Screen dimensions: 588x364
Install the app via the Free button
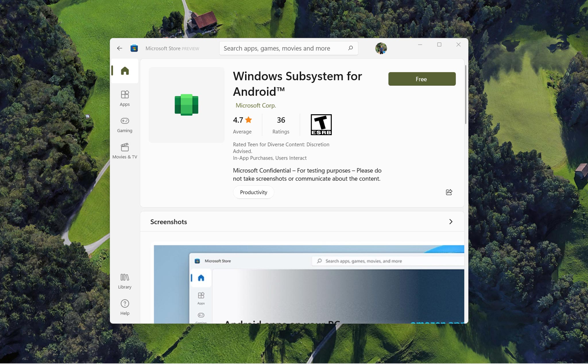[422, 79]
